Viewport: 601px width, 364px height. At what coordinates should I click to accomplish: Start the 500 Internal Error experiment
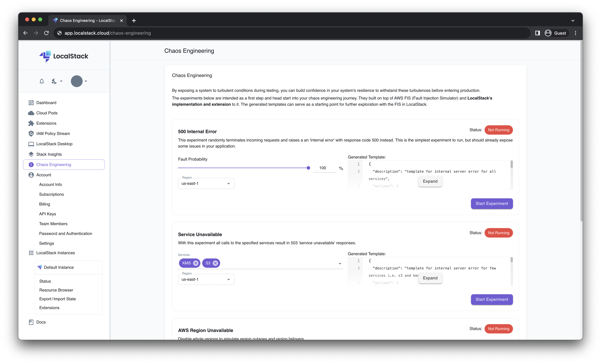point(492,203)
